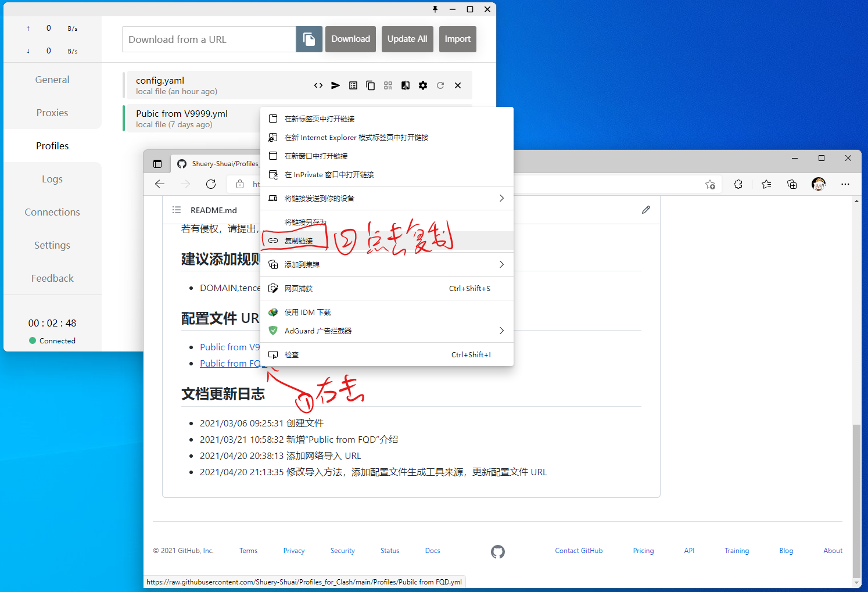Click the pencil edit icon for README.md
The height and width of the screenshot is (592, 868).
(x=646, y=210)
